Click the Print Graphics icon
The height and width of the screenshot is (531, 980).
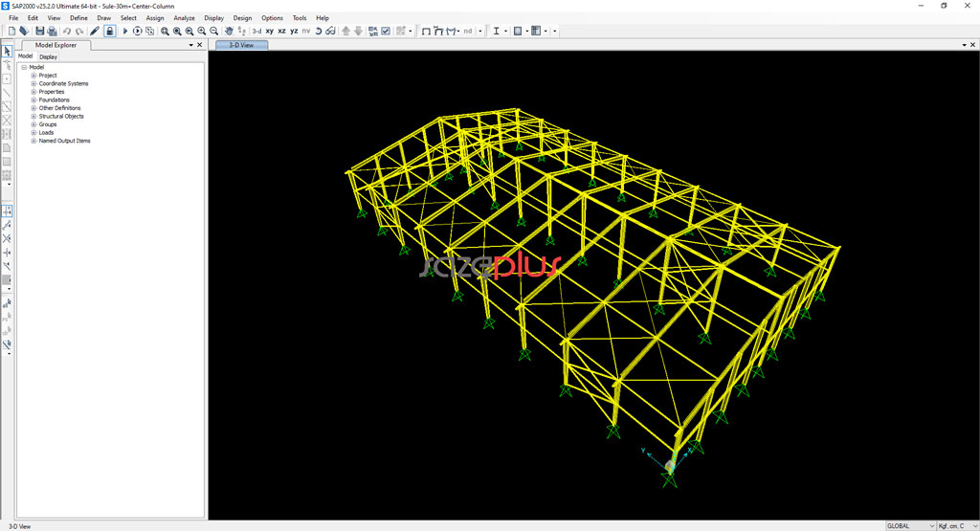coord(52,31)
